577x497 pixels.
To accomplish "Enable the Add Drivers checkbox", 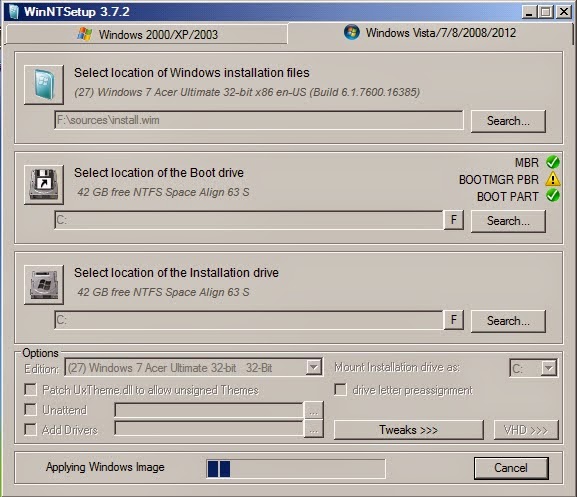I will pyautogui.click(x=31, y=429).
